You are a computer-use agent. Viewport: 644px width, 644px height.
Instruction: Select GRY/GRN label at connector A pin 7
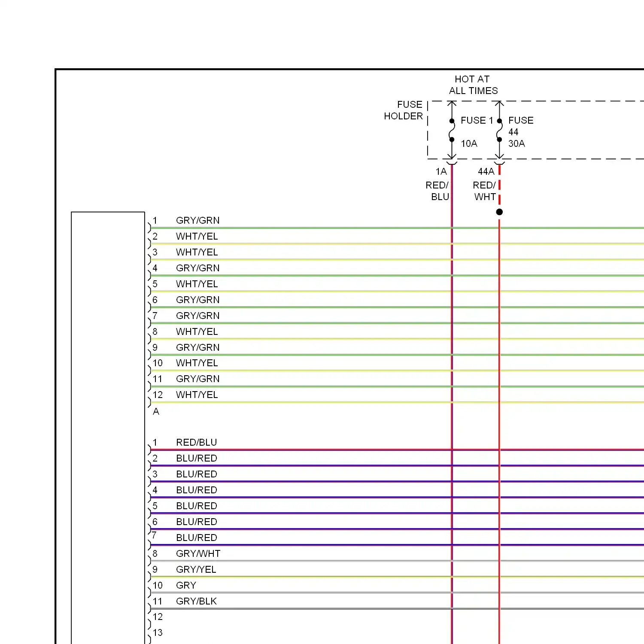pyautogui.click(x=197, y=316)
